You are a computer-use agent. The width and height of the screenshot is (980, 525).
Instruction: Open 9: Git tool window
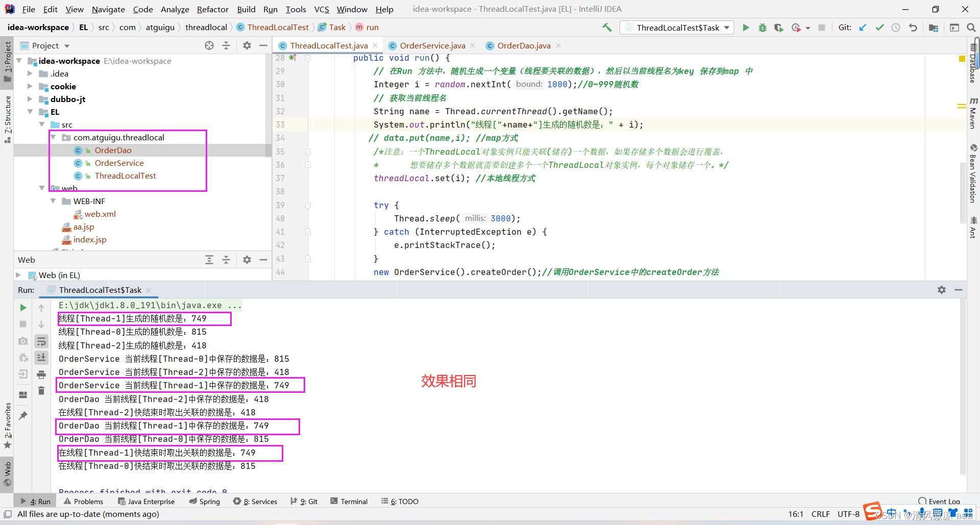304,502
